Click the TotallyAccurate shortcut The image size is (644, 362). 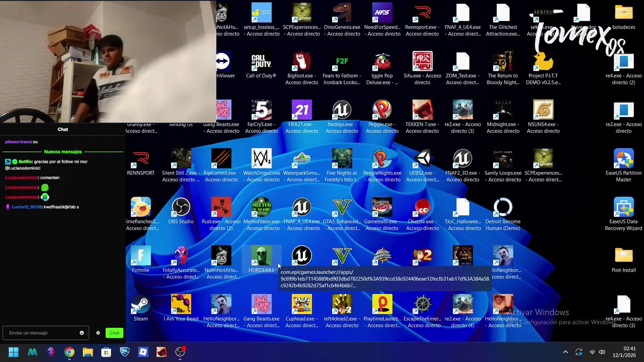181,263
